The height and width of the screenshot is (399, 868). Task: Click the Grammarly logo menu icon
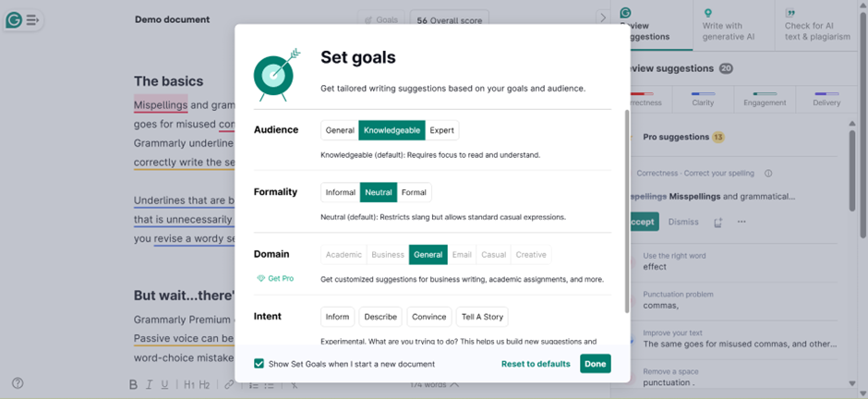(20, 19)
